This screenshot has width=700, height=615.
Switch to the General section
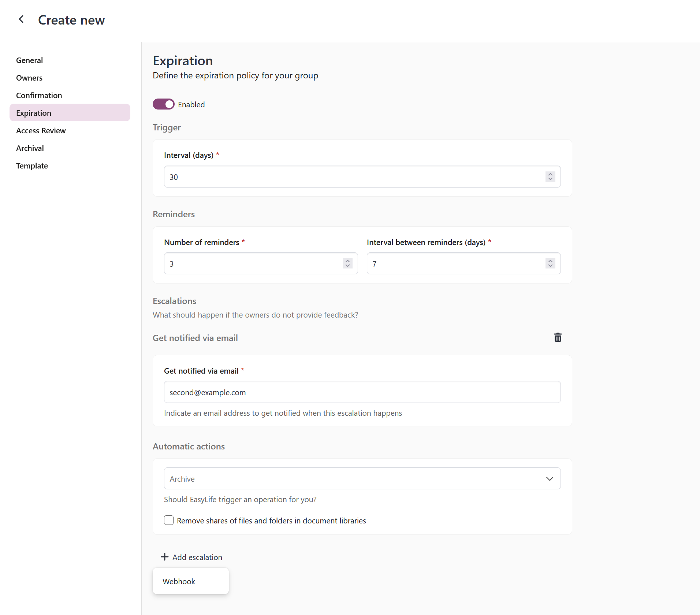pos(29,60)
